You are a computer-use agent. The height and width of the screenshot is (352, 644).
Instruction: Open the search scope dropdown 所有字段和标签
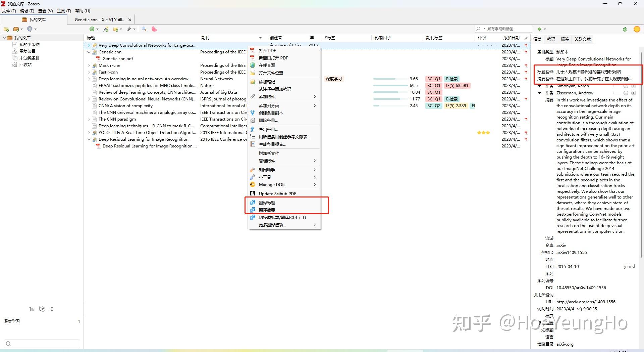[x=484, y=29]
